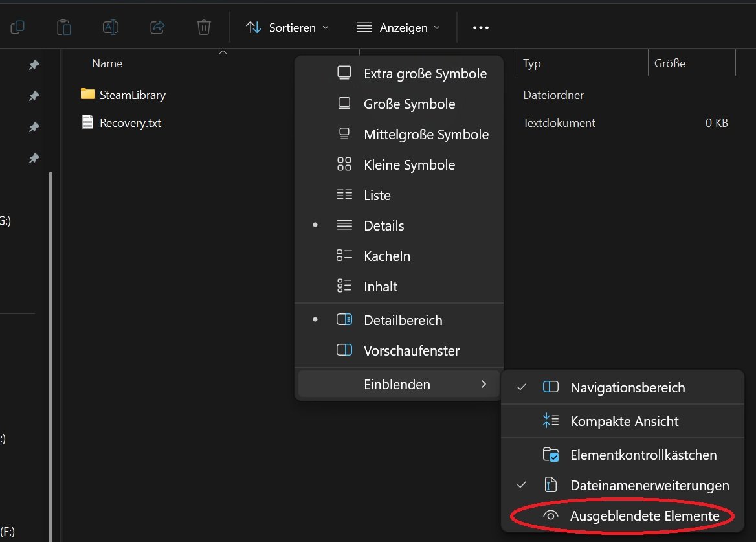Click the SteamLibrary folder icon
Screen dimensions: 756x542
[x=87, y=95]
